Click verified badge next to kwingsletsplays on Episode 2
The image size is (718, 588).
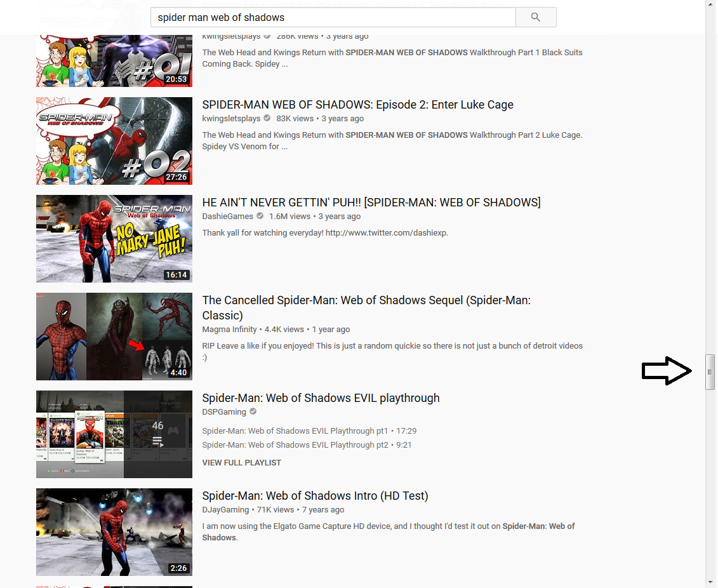point(267,118)
